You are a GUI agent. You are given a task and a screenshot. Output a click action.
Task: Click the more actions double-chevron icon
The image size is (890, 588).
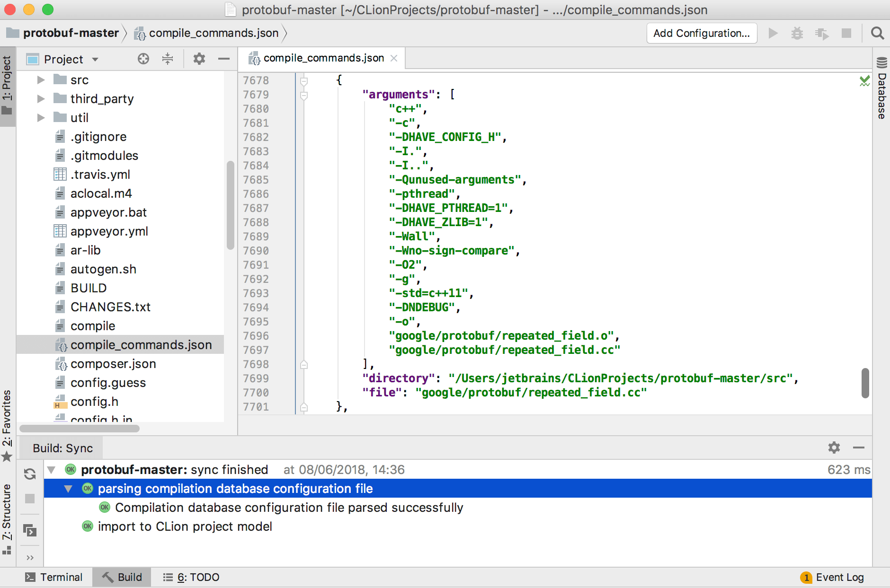tap(30, 558)
